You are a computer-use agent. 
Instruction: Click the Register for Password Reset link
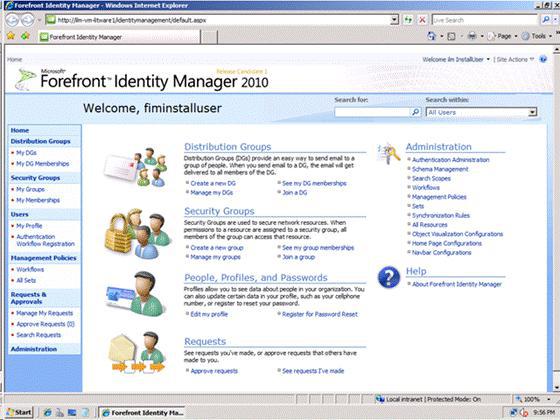320,314
